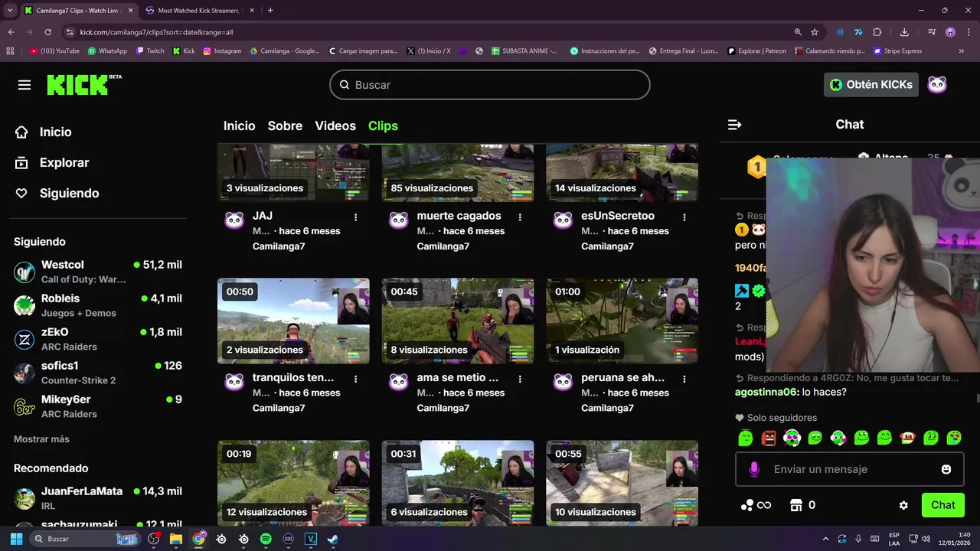The image size is (980, 551).
Task: Open the Mikey6er channel
Action: coord(98,406)
